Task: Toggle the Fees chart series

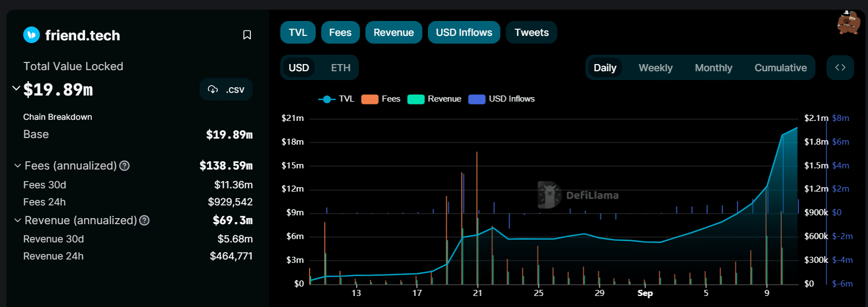Action: point(340,33)
